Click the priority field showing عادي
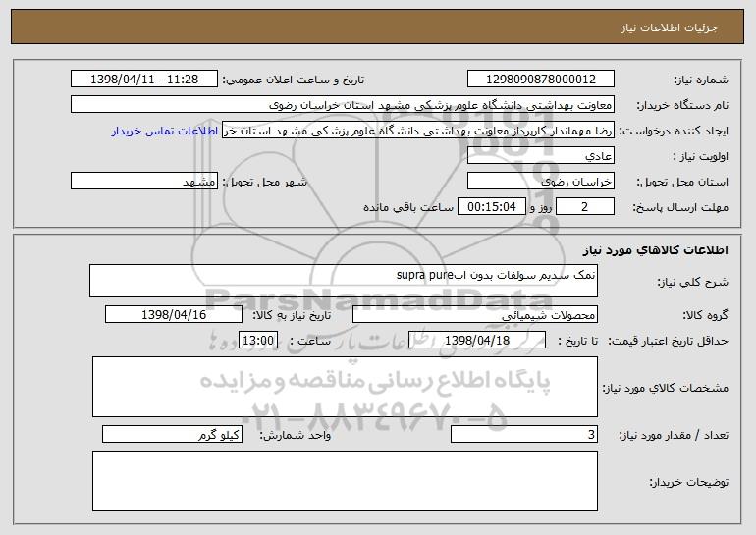756x535 pixels. click(540, 156)
